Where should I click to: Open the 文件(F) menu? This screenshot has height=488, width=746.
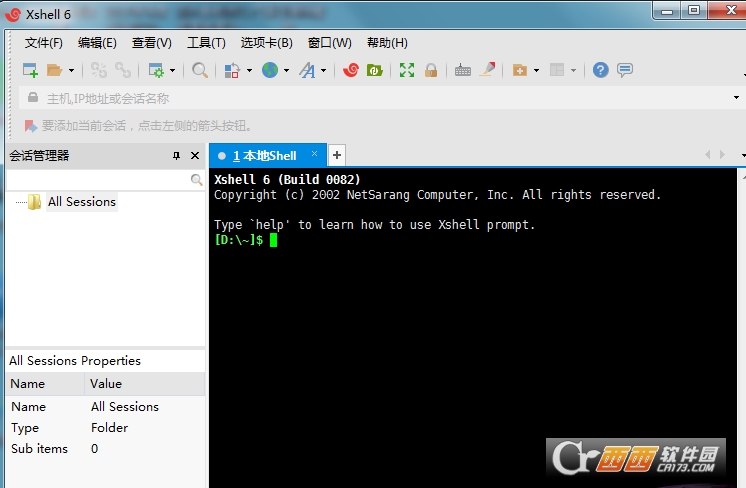coord(44,43)
